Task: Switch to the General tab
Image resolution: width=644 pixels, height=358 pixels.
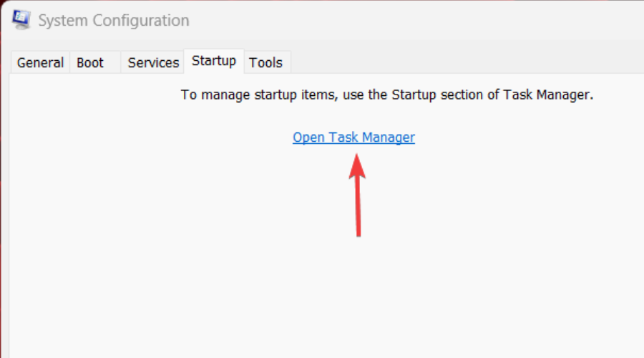Action: (40, 63)
